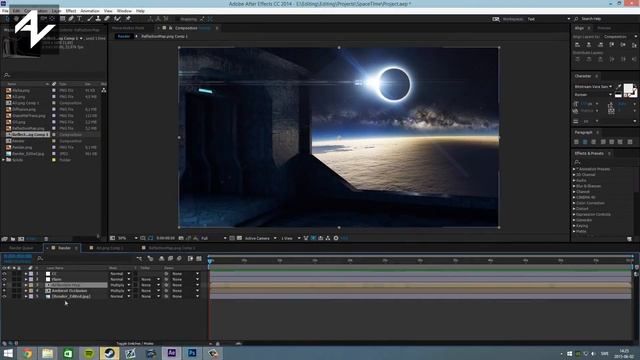Toggle Render_Edited.jpg layer visibility
The height and width of the screenshot is (360, 640).
pos(4,297)
